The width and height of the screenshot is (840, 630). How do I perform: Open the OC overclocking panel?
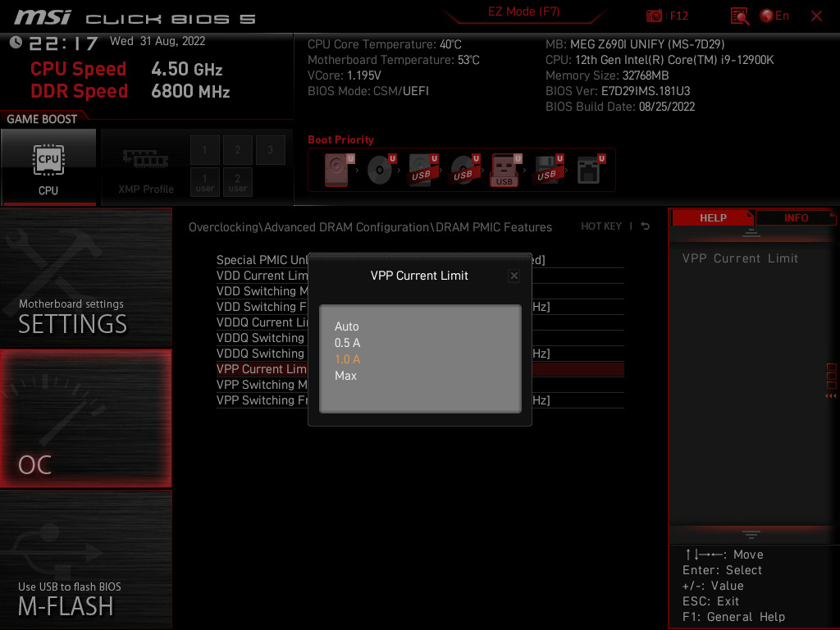85,418
